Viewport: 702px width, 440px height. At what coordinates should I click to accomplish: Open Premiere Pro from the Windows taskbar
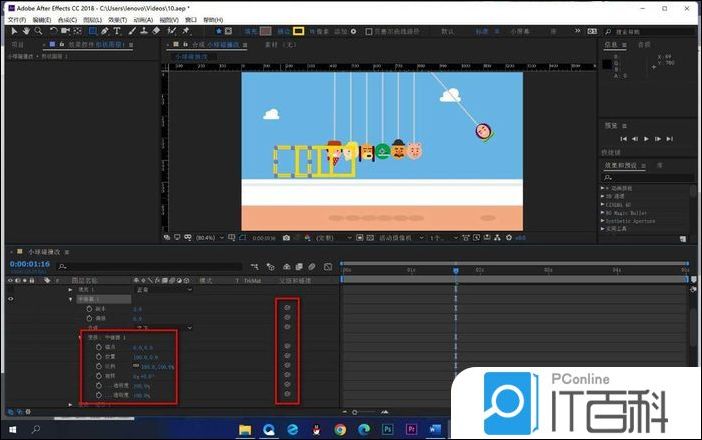point(410,429)
